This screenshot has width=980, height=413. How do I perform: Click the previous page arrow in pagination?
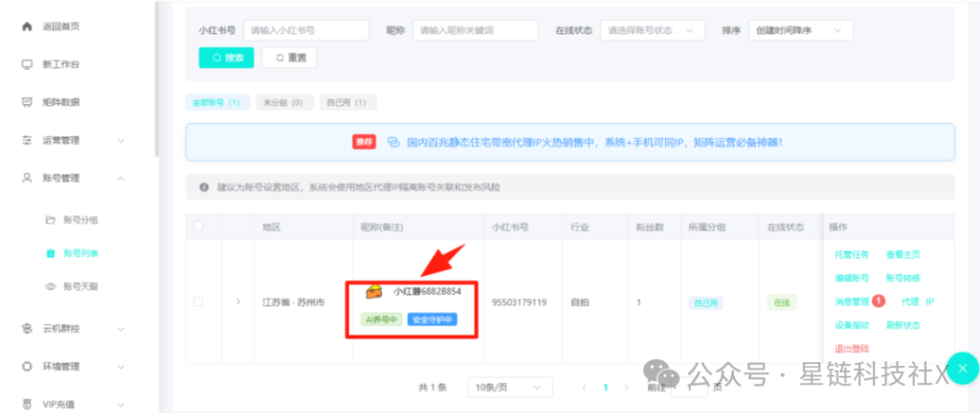(x=584, y=387)
